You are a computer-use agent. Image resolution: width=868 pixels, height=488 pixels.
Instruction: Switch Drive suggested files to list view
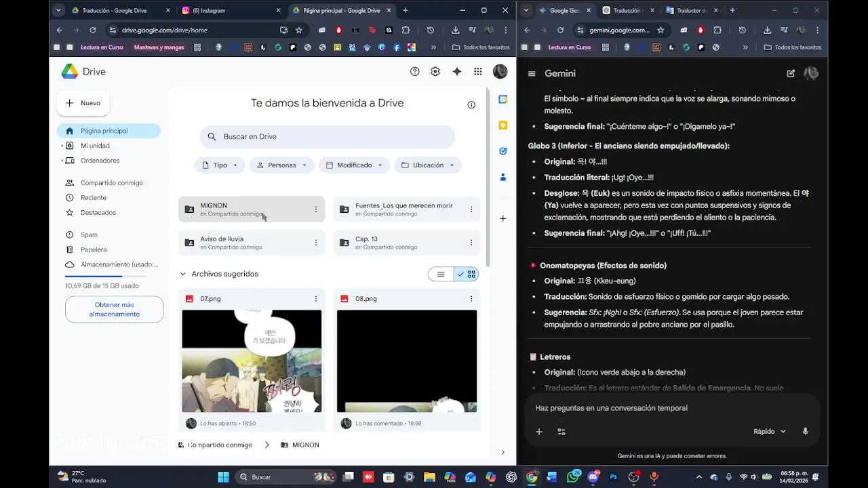click(441, 274)
